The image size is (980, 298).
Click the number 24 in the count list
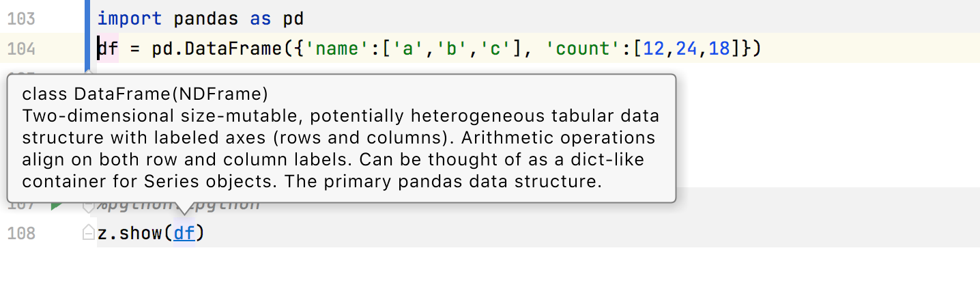tap(687, 49)
